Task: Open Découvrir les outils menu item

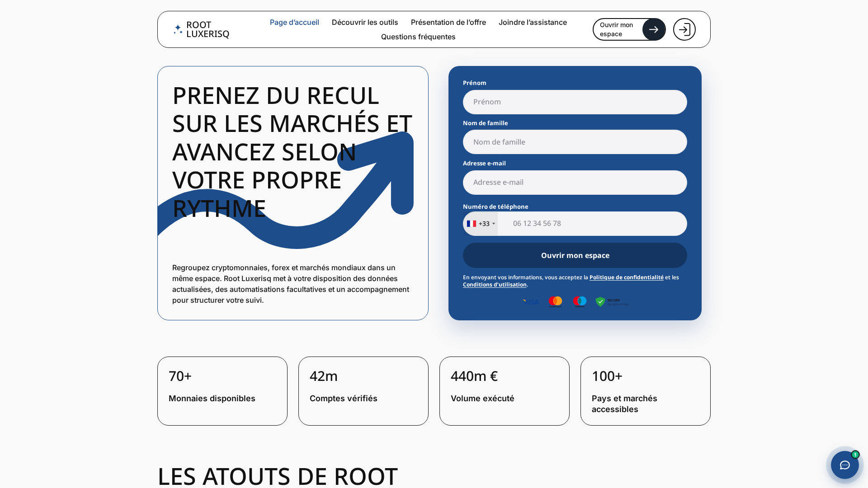Action: 365,22
